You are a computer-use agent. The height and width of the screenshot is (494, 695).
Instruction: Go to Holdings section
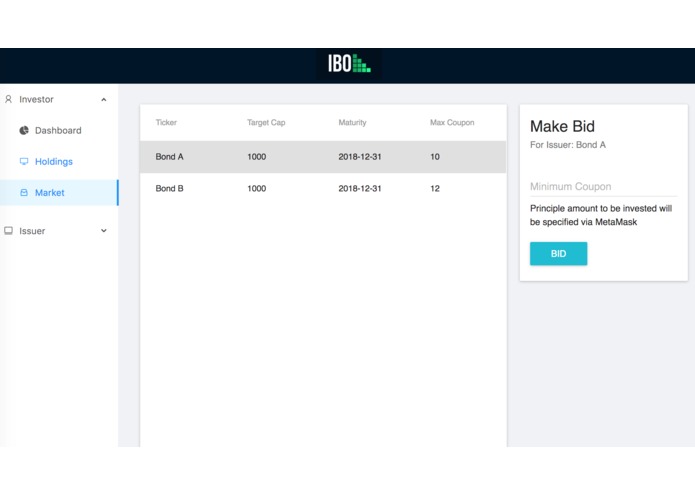coord(54,161)
